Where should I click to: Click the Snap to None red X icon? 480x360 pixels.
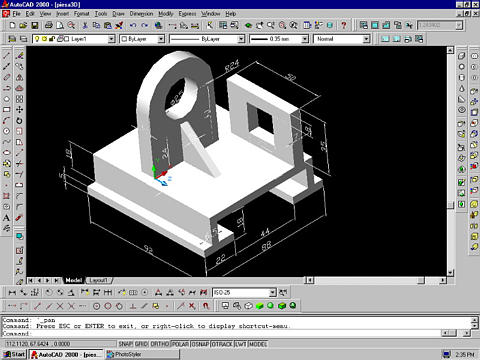coord(192,306)
